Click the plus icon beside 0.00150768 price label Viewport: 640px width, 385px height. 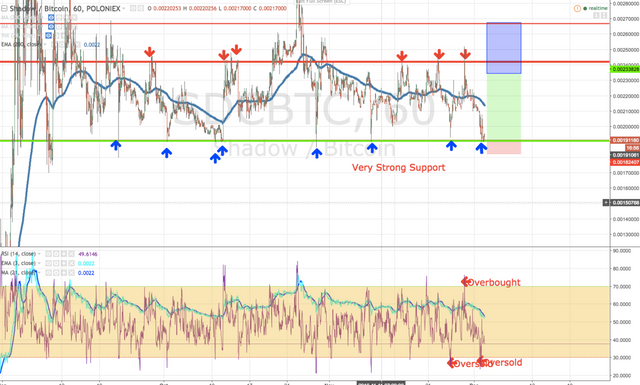click(606, 203)
